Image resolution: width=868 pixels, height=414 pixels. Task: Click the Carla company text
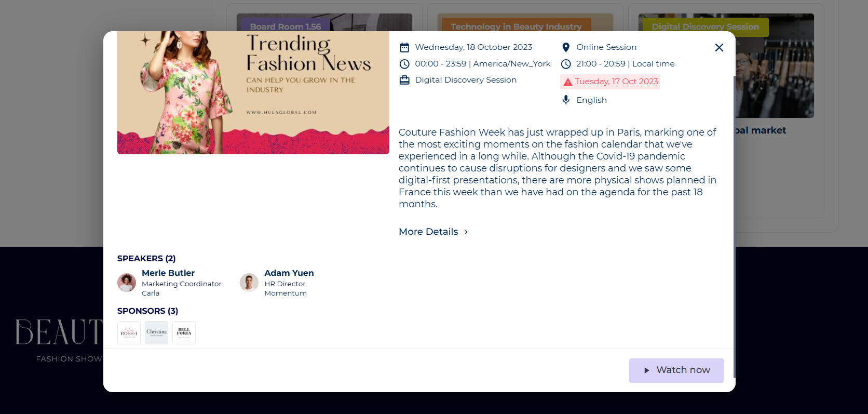click(151, 293)
